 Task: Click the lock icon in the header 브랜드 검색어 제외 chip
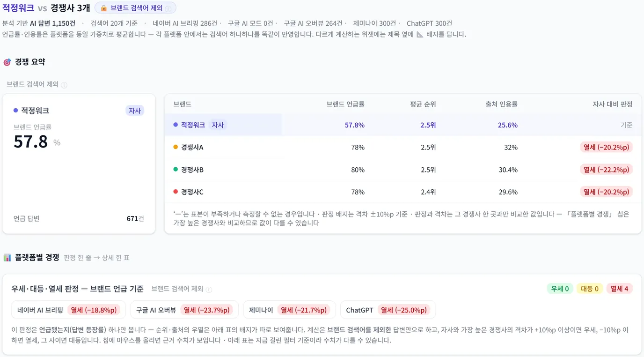[x=104, y=8]
